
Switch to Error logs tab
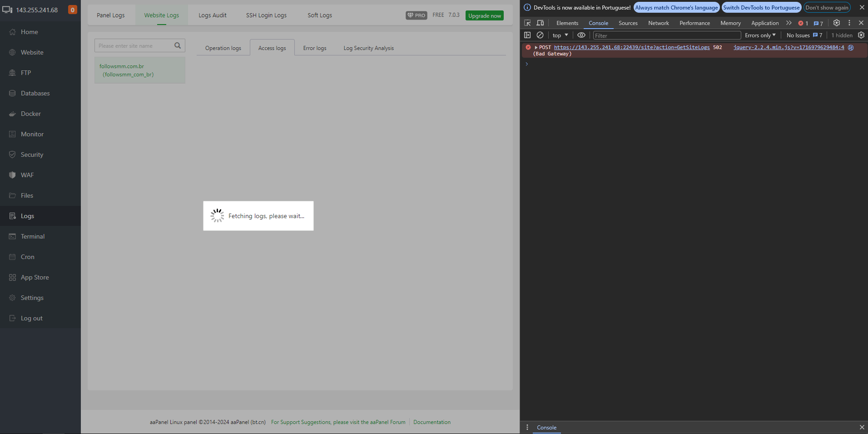tap(315, 48)
